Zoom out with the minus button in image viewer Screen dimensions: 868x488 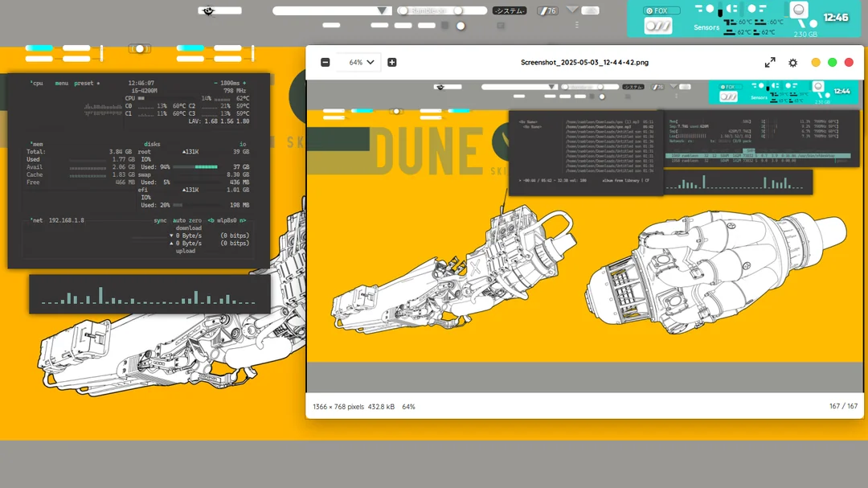point(325,63)
